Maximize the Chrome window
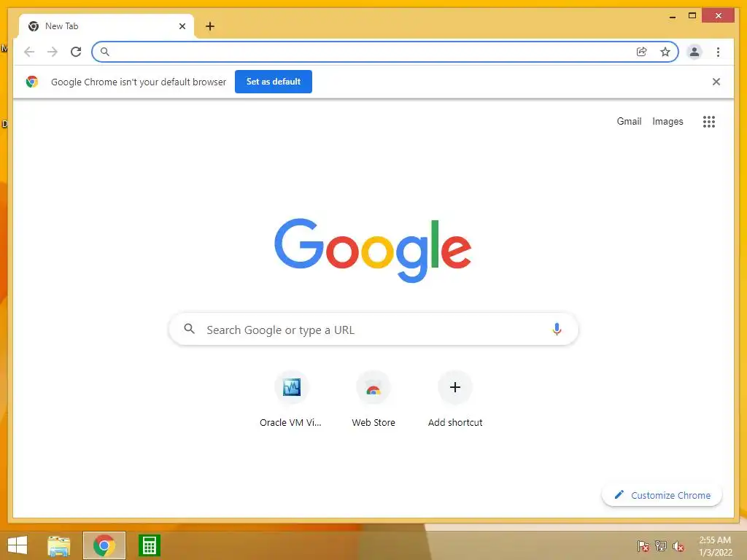Viewport: 747px width, 560px height. pos(692,16)
